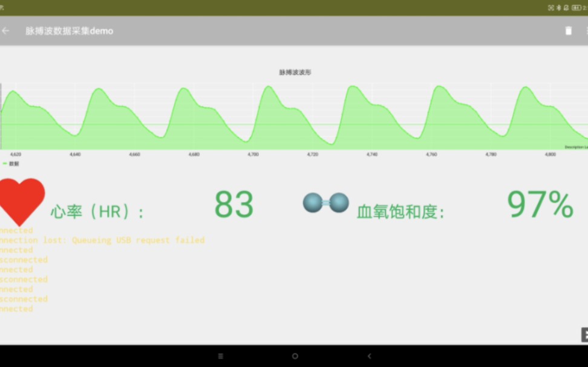Screen dimensions: 588x367
Task: Tap the screen-cast icon in the status bar
Action: 550,7
